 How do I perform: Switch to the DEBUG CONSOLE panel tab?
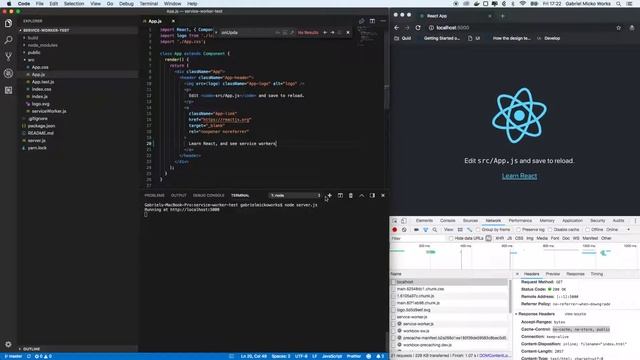click(208, 196)
